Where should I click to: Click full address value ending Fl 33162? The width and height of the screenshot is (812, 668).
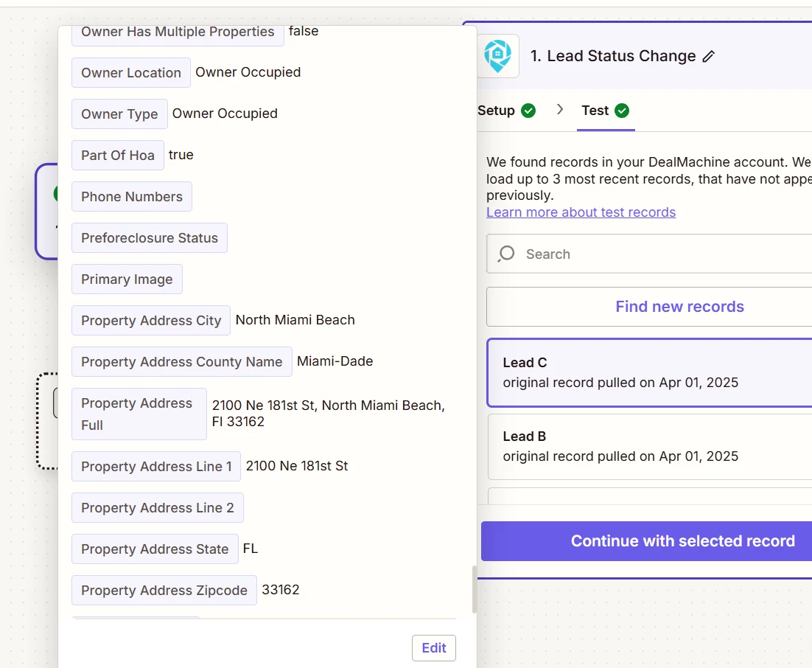click(329, 414)
